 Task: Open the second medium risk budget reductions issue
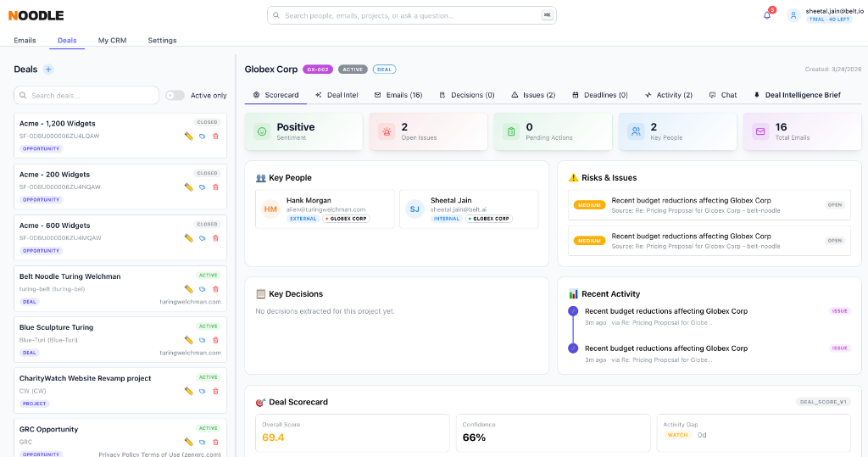709,241
